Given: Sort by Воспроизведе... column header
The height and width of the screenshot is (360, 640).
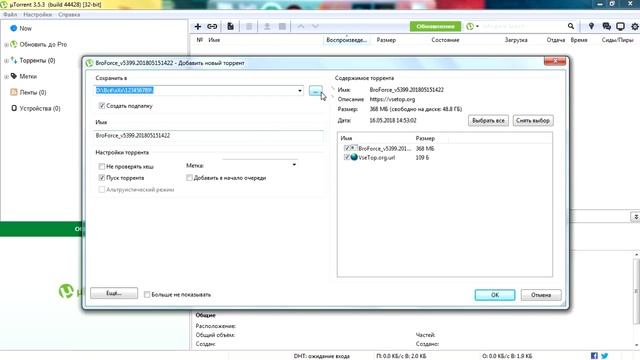Looking at the screenshot, I should [347, 40].
